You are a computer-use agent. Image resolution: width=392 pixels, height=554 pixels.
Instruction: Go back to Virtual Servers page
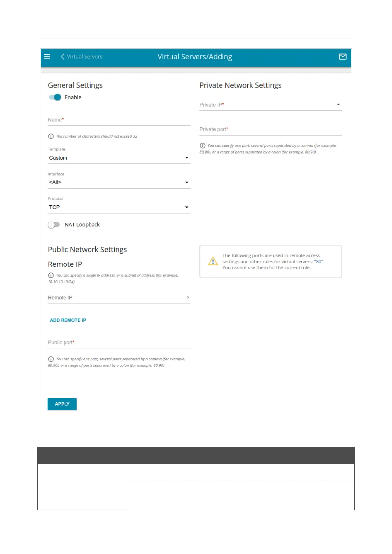(x=85, y=57)
